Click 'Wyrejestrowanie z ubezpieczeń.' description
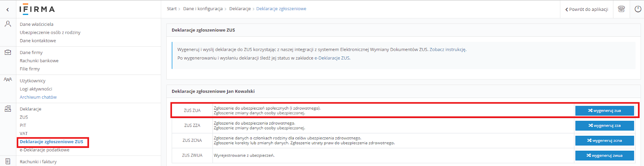This screenshot has height=166, width=644. [244, 155]
